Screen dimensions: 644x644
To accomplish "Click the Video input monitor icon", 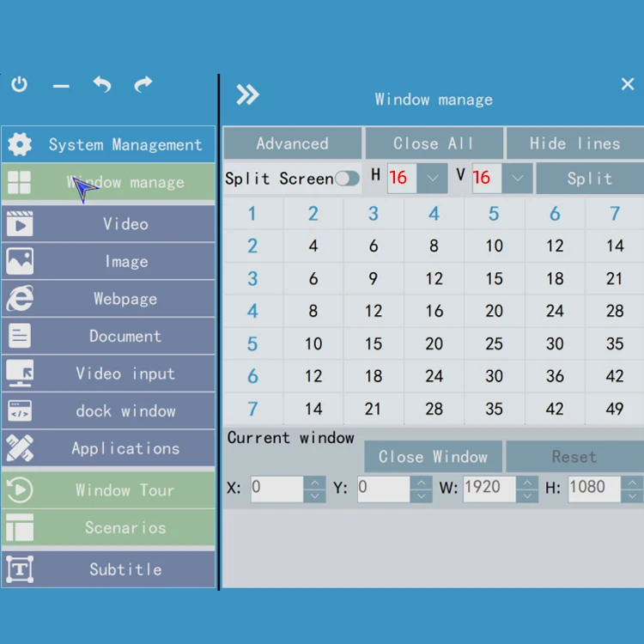I will coord(20,373).
